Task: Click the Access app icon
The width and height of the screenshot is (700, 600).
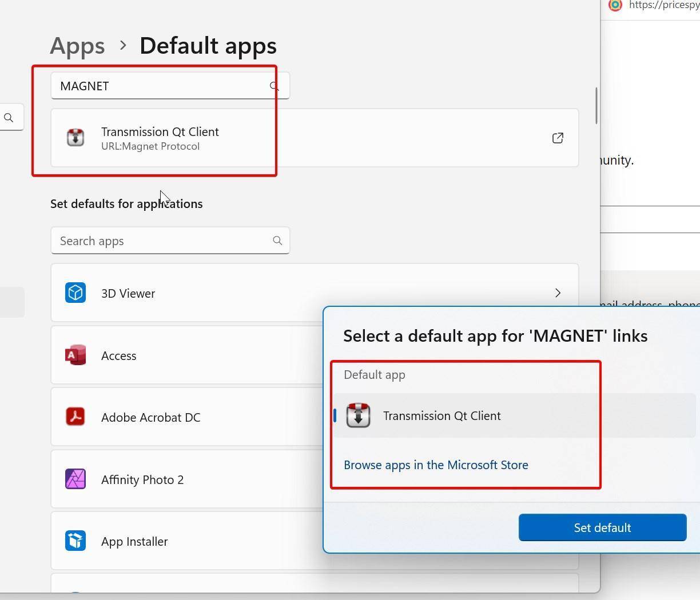Action: click(75, 355)
